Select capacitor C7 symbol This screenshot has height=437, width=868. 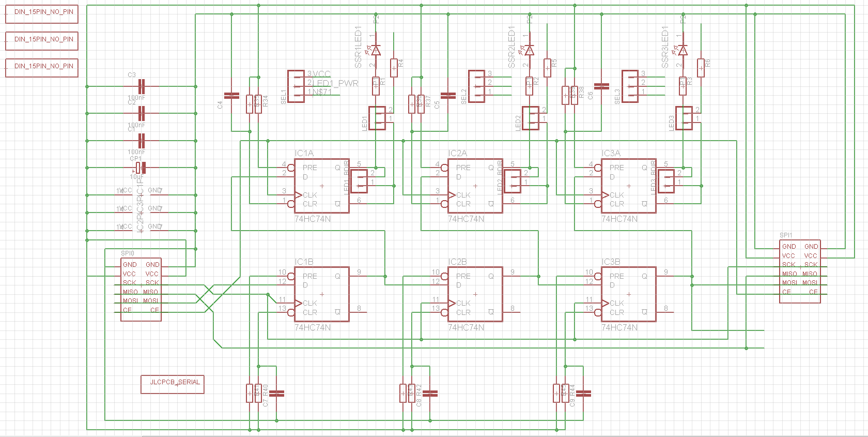[x=276, y=394]
